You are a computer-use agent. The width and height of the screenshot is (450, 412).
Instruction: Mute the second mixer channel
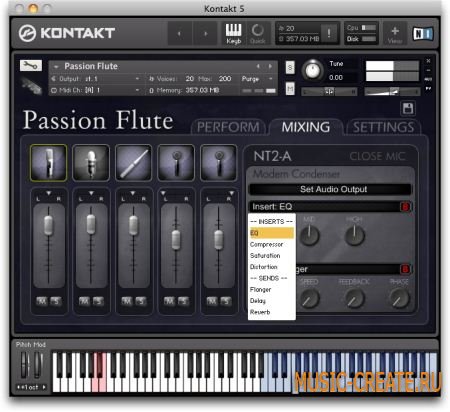point(84,301)
